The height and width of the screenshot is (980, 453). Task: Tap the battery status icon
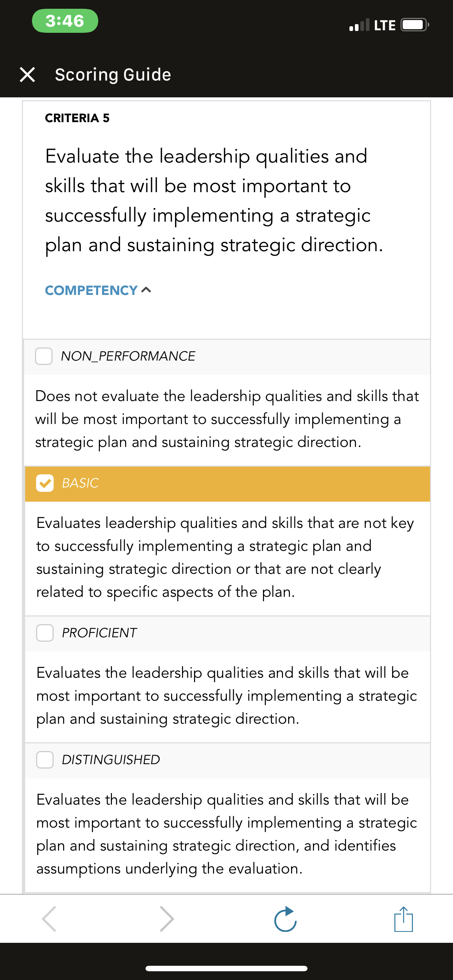point(415,25)
